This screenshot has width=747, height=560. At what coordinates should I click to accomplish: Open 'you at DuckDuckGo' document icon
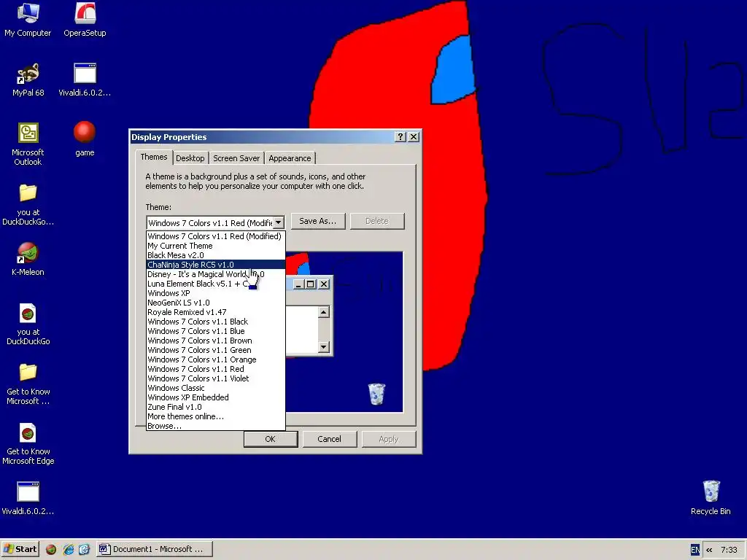pos(28,324)
